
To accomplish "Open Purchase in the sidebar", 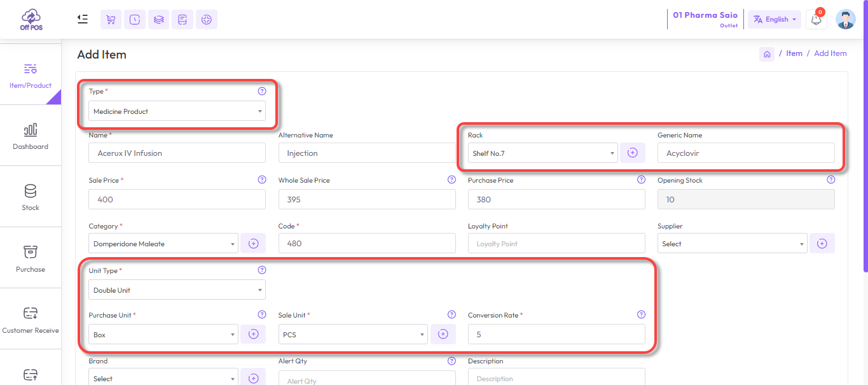I will [x=31, y=258].
